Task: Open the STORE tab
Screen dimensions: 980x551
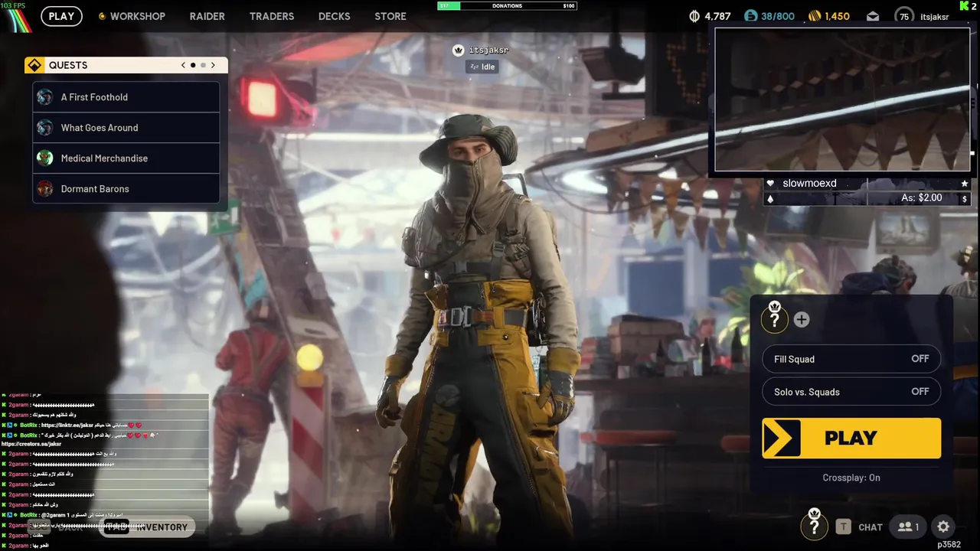Action: 390,16
